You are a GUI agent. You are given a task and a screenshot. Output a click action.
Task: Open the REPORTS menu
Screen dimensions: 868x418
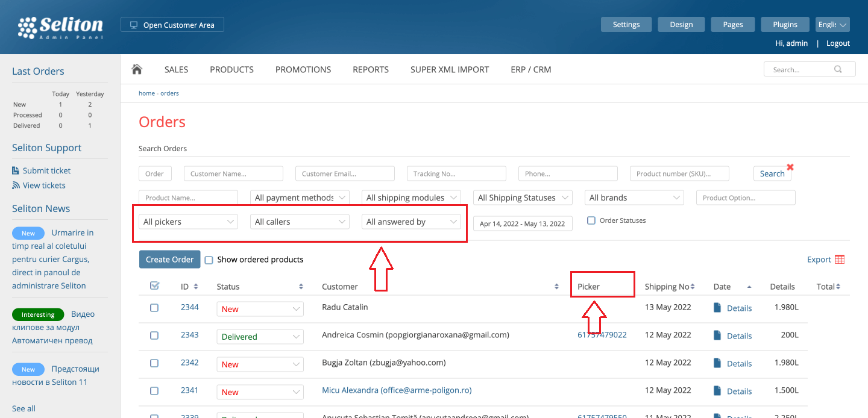click(371, 69)
